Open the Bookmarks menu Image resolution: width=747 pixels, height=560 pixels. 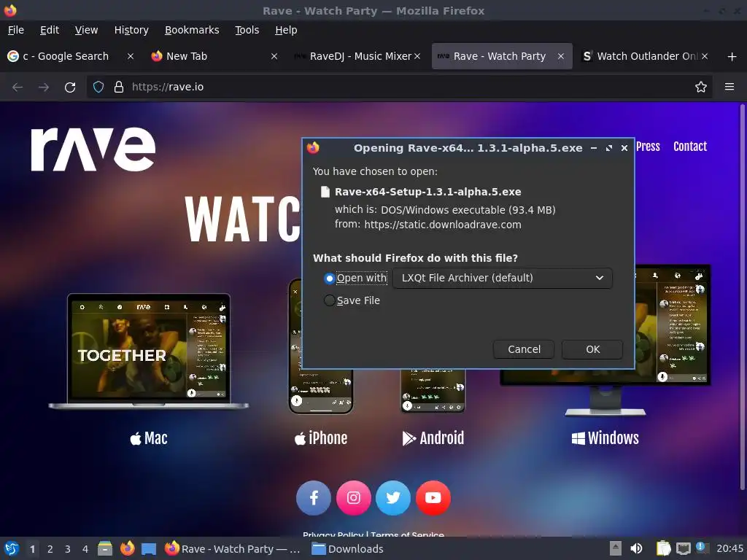pyautogui.click(x=192, y=30)
